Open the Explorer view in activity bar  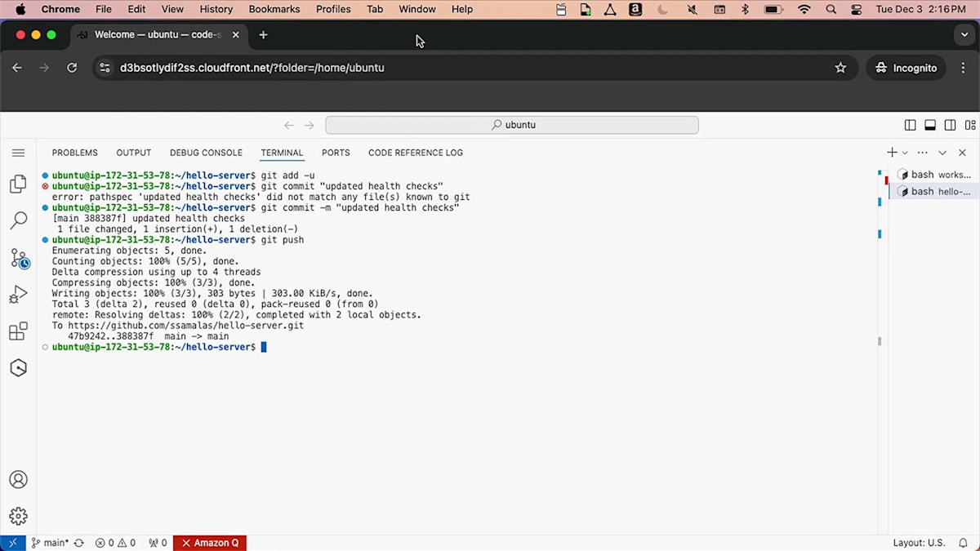coord(18,184)
